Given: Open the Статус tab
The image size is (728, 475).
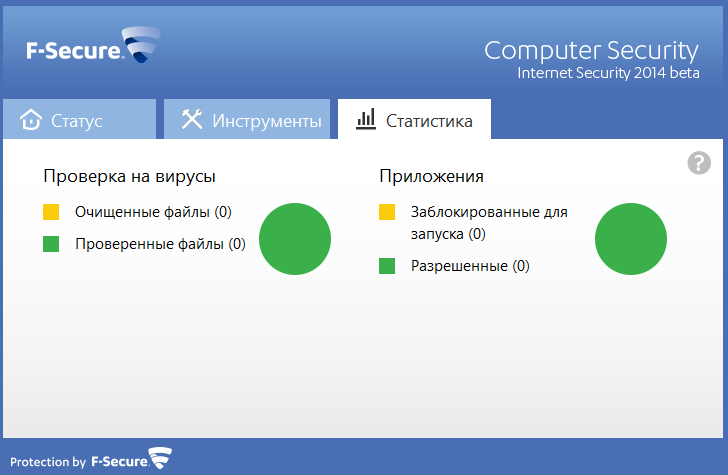Looking at the screenshot, I should click(79, 120).
